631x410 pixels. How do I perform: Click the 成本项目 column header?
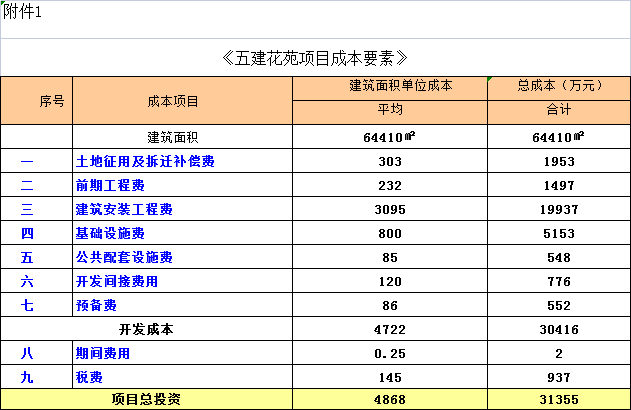182,100
